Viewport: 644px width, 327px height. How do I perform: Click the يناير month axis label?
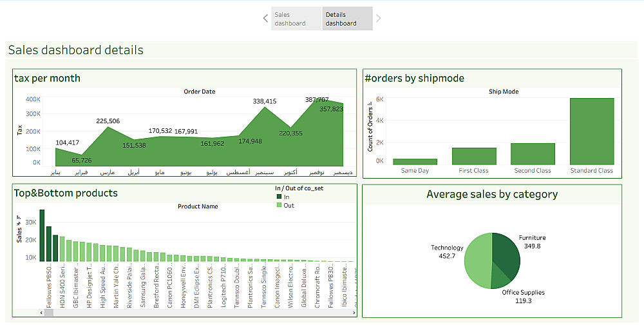(55, 172)
